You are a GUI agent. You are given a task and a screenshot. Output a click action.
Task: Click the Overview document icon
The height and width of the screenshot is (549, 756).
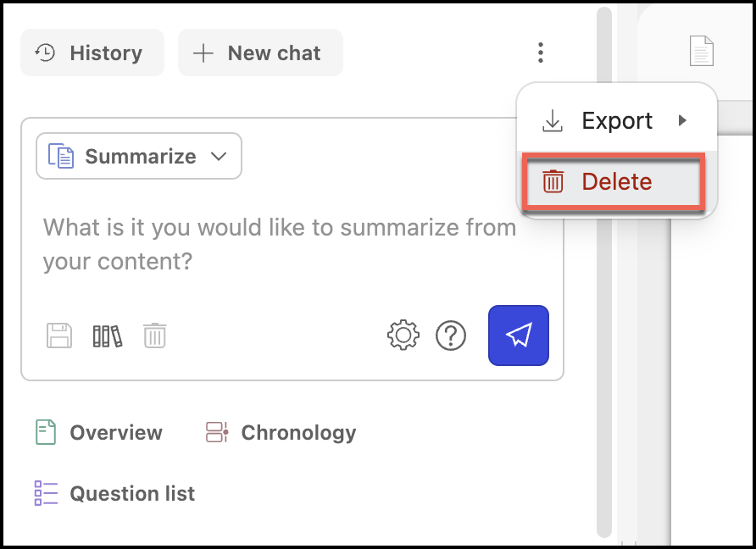46,433
